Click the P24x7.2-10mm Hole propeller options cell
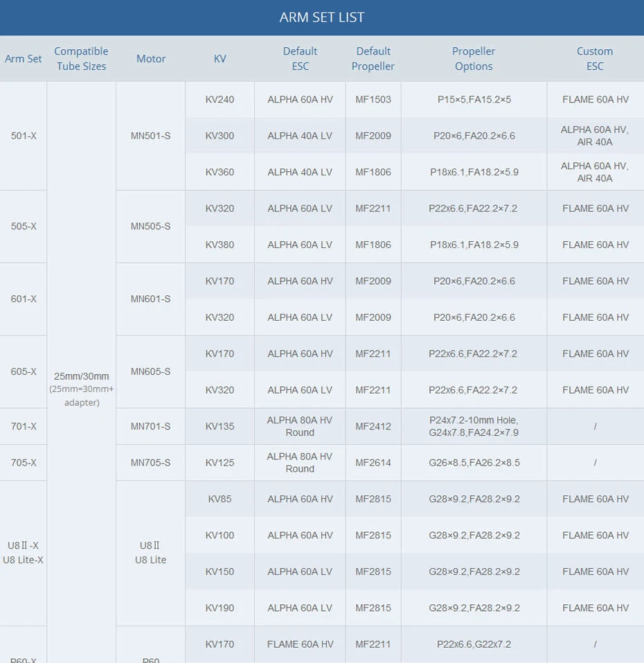Image resolution: width=644 pixels, height=663 pixels. click(474, 426)
